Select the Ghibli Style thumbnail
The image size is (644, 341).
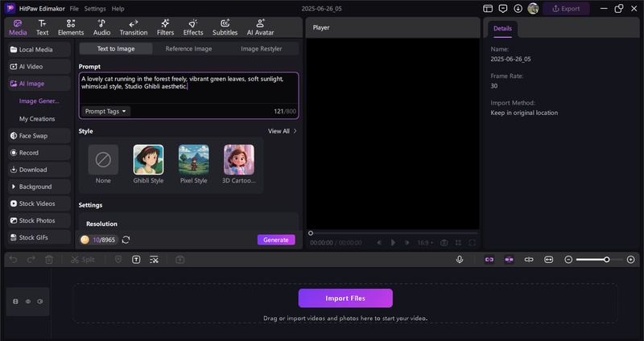(148, 159)
